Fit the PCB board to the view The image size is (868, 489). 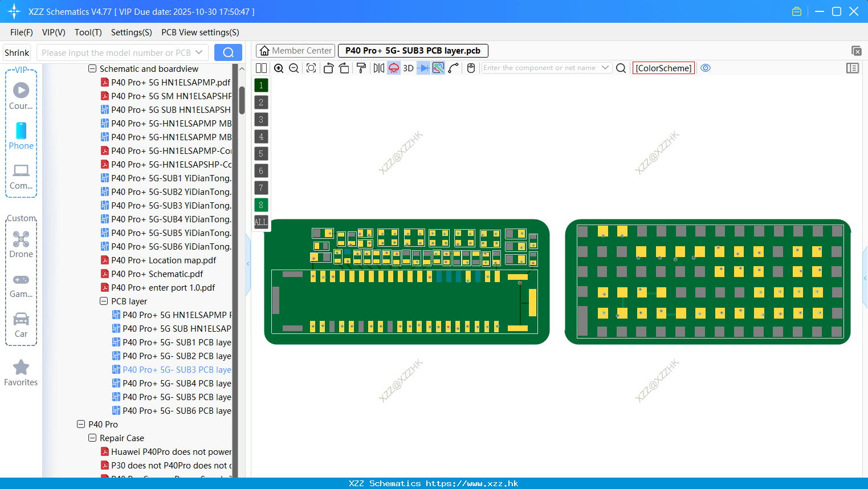pyautogui.click(x=311, y=68)
